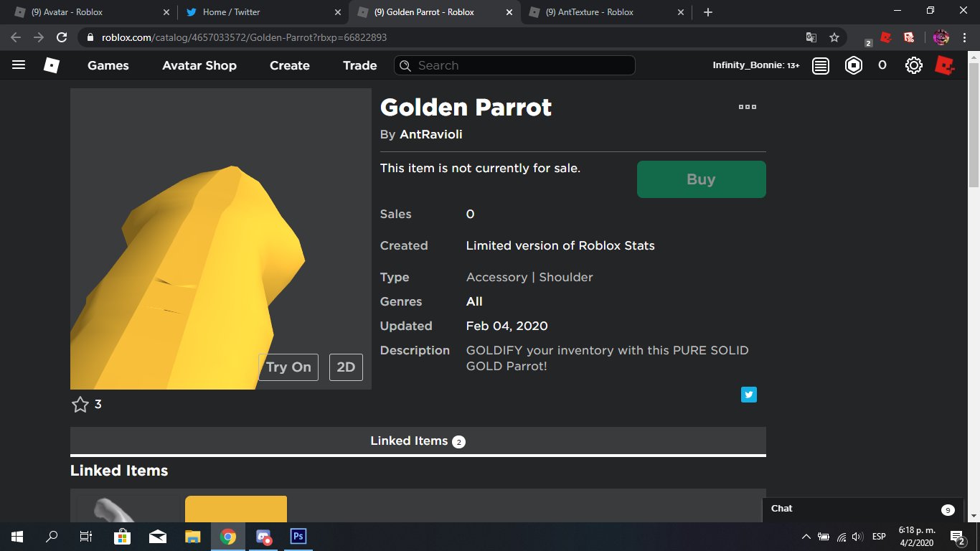Viewport: 980px width, 551px height.
Task: Open Task View on the taskbar
Action: tap(86, 537)
